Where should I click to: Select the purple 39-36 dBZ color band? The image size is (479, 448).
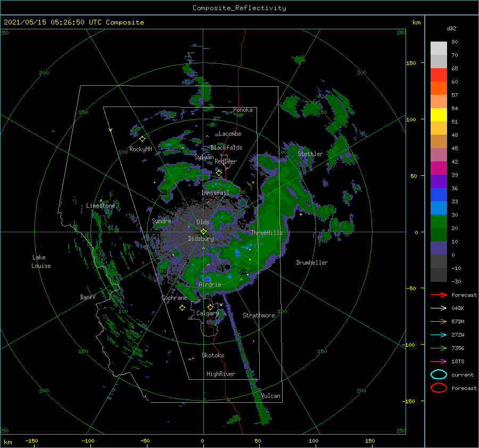pos(439,181)
